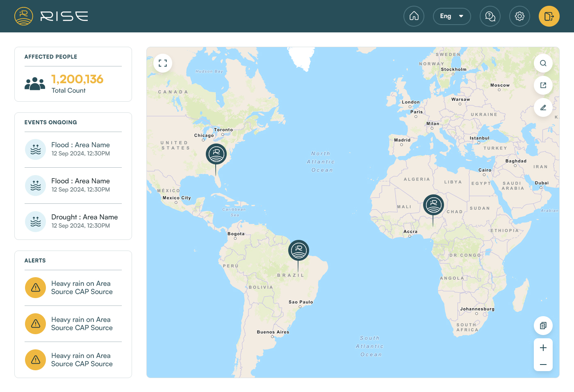Toggle fullscreen map view
Image resolution: width=574 pixels, height=392 pixels.
[x=163, y=63]
